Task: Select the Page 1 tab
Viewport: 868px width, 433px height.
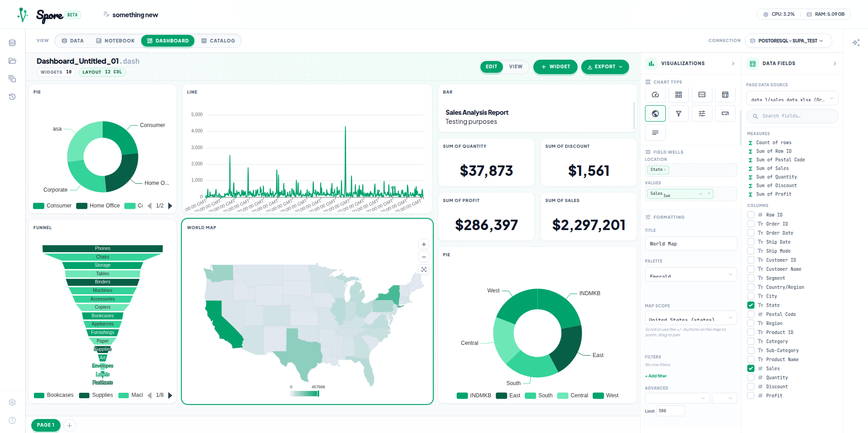Action: [x=46, y=425]
